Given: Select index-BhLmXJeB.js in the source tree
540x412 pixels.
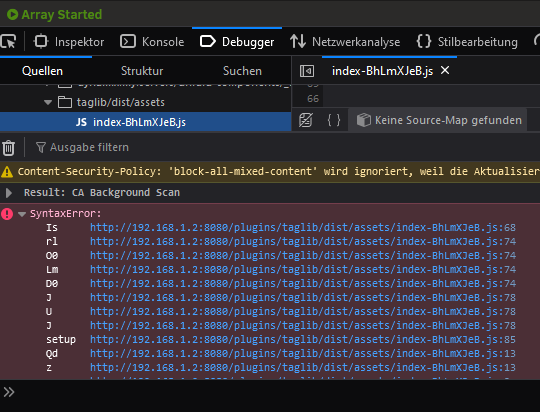Looking at the screenshot, I should [x=145, y=122].
